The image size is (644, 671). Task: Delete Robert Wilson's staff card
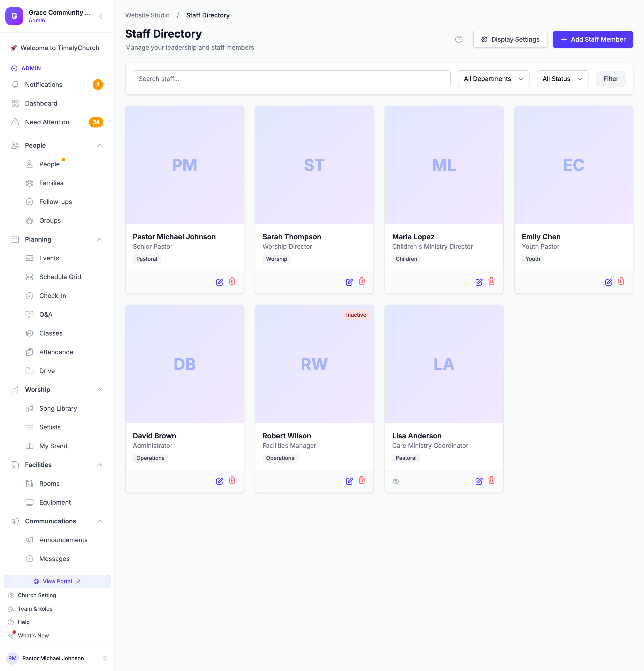point(362,480)
